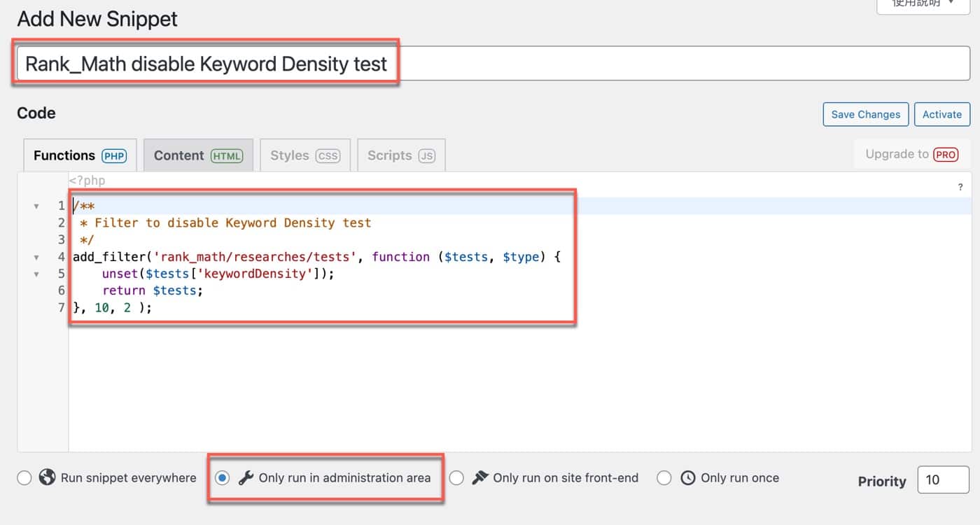Select Only run in administration area radio
The width and height of the screenshot is (980, 525).
coord(222,478)
